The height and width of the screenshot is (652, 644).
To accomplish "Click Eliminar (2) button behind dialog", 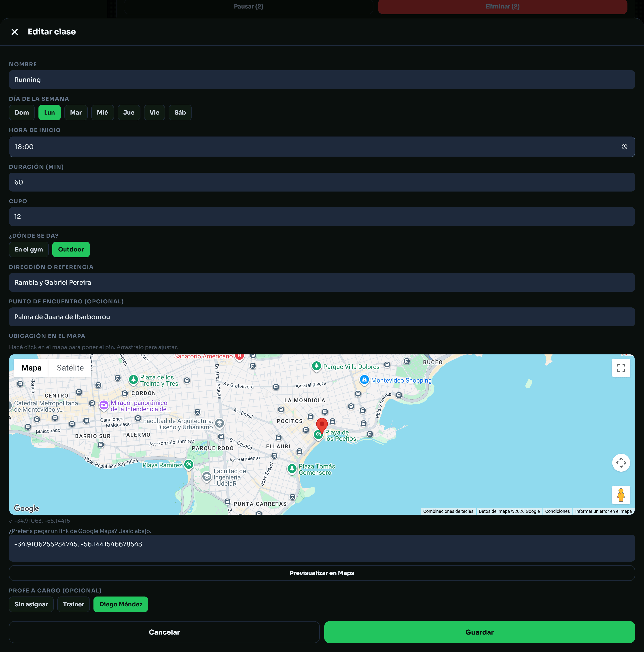I will [502, 6].
